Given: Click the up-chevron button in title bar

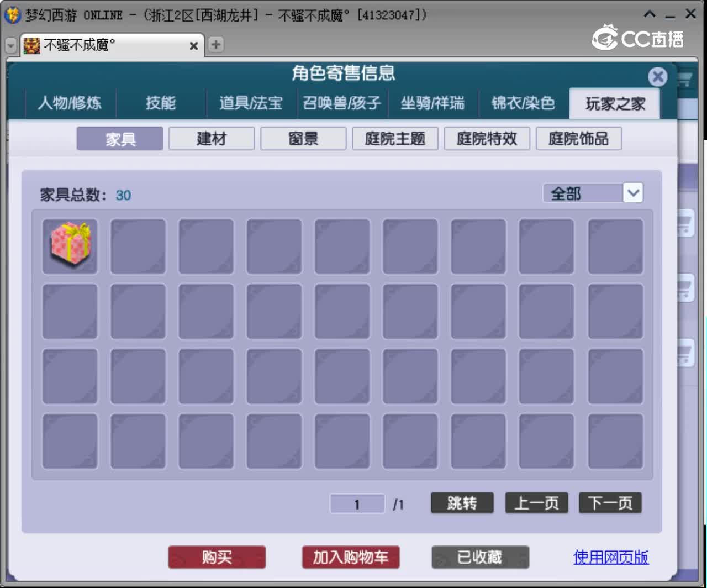Looking at the screenshot, I should coord(650,14).
